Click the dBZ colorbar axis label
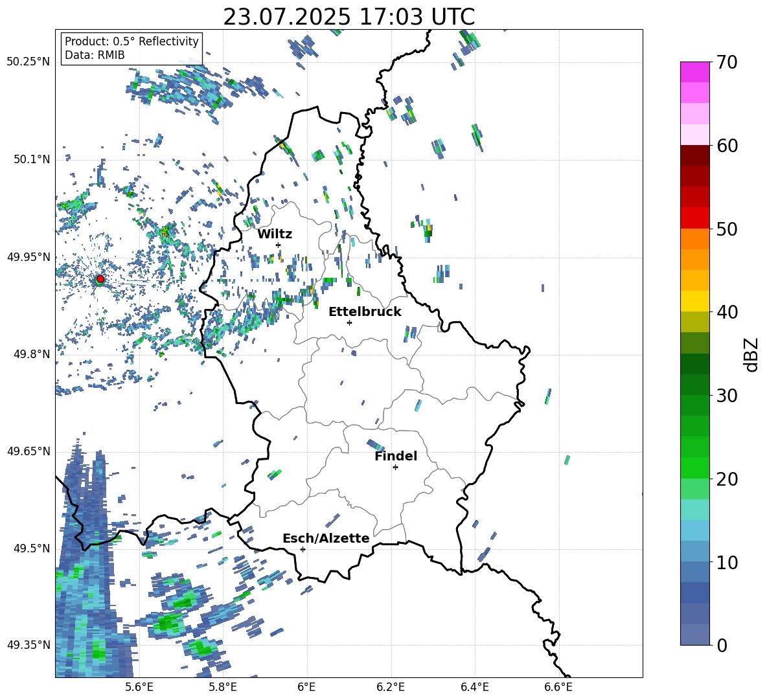Image resolution: width=767 pixels, height=700 pixels. pyautogui.click(x=753, y=354)
